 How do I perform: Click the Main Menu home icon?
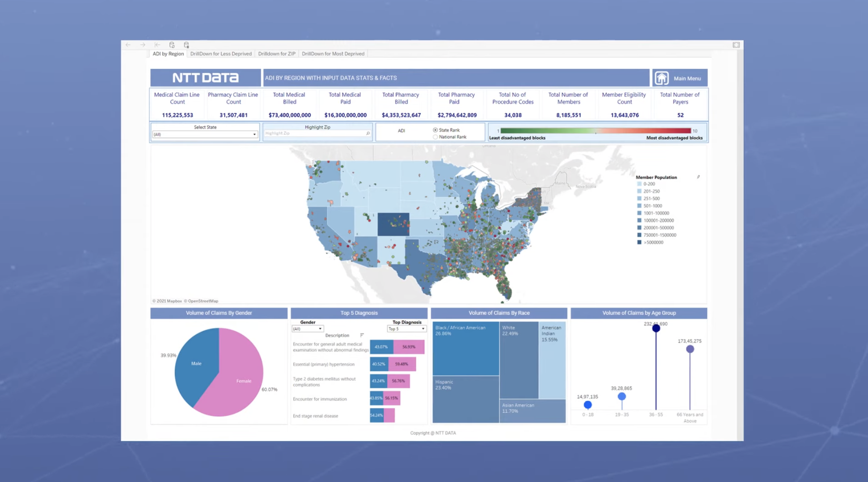[662, 78]
